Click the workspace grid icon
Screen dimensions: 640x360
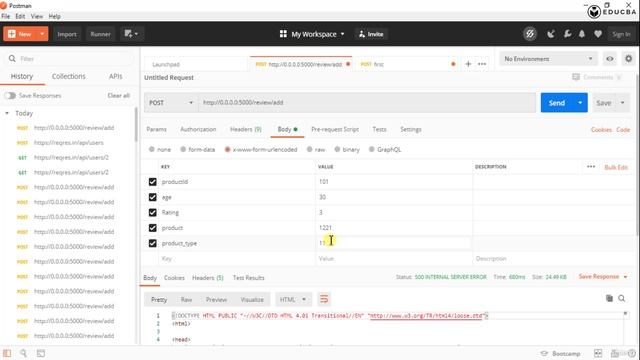(x=283, y=34)
